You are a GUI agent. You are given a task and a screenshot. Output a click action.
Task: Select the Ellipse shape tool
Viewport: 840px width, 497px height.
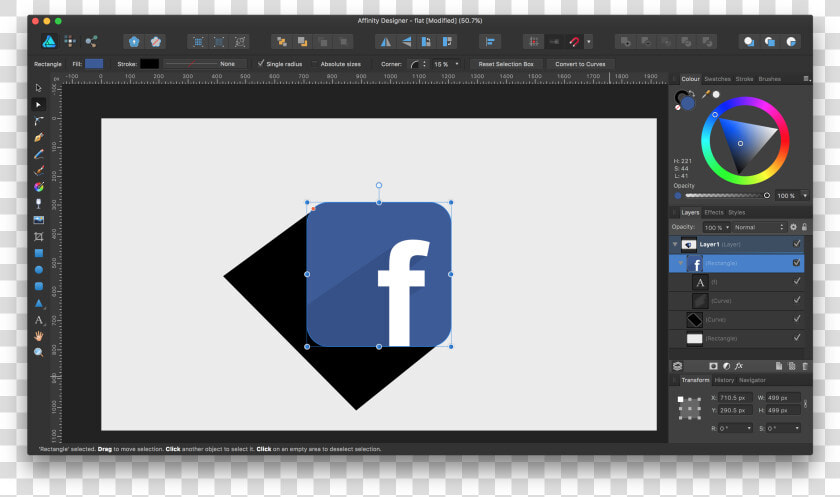point(39,270)
